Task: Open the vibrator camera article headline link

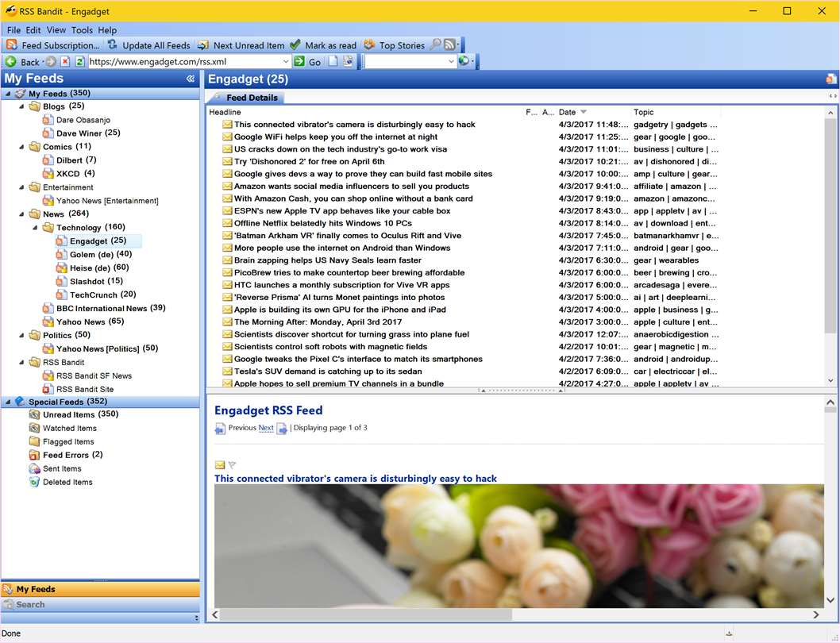Action: coord(355,479)
